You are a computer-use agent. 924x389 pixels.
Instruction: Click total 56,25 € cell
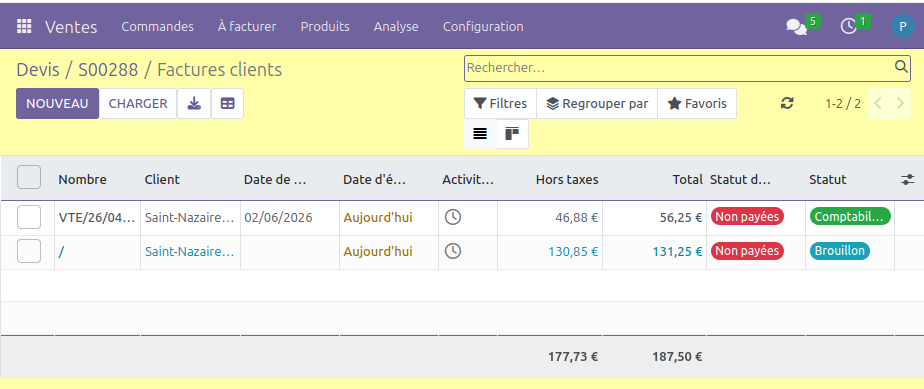coord(681,217)
